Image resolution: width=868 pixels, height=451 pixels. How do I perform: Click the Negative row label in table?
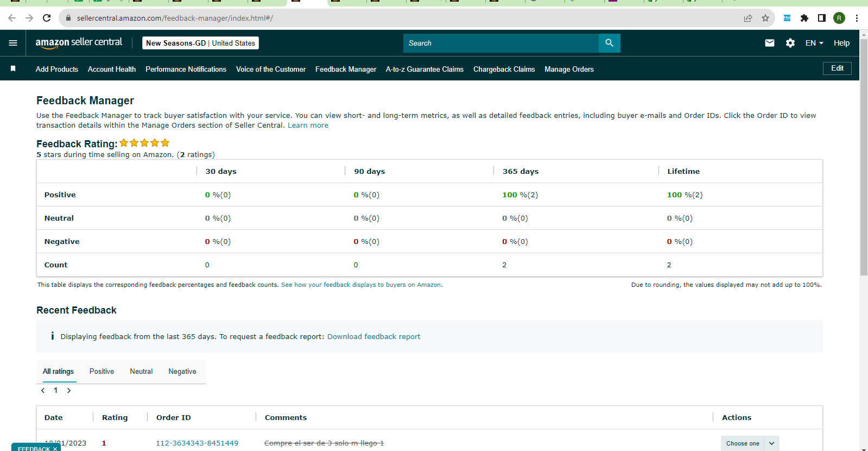coord(62,242)
